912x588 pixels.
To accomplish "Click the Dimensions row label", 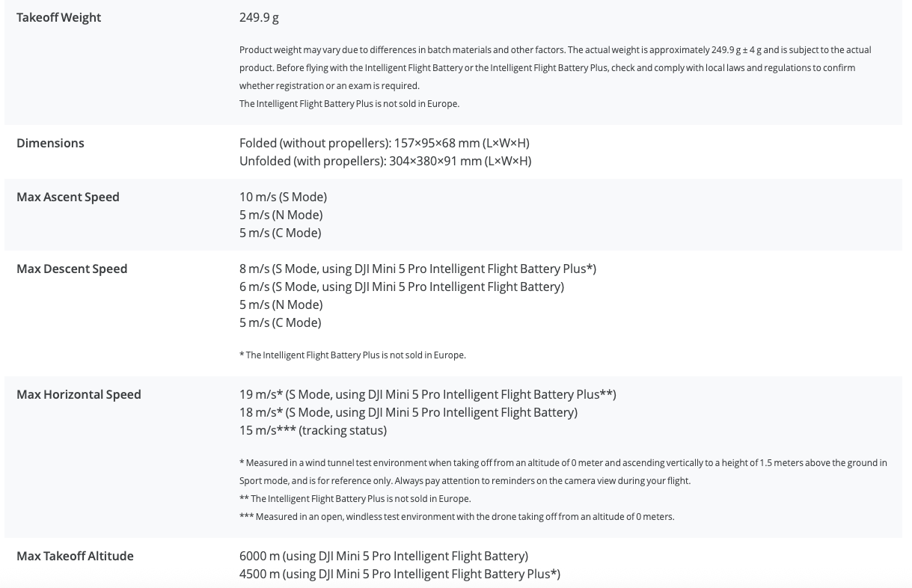I will [x=50, y=143].
